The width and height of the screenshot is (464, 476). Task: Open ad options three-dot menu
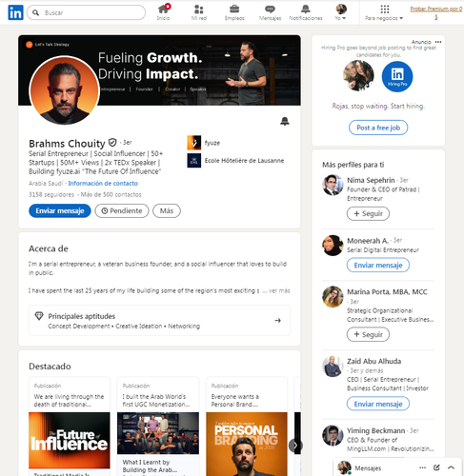coord(438,42)
